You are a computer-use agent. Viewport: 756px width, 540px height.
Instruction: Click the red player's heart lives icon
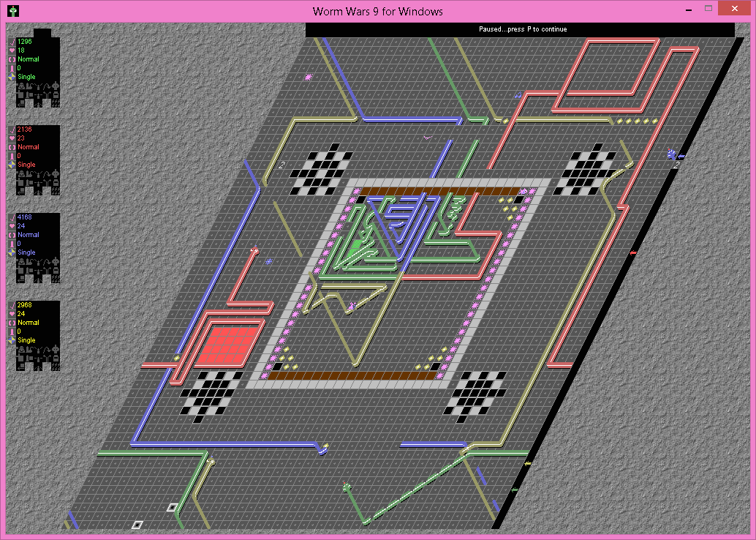[x=12, y=138]
